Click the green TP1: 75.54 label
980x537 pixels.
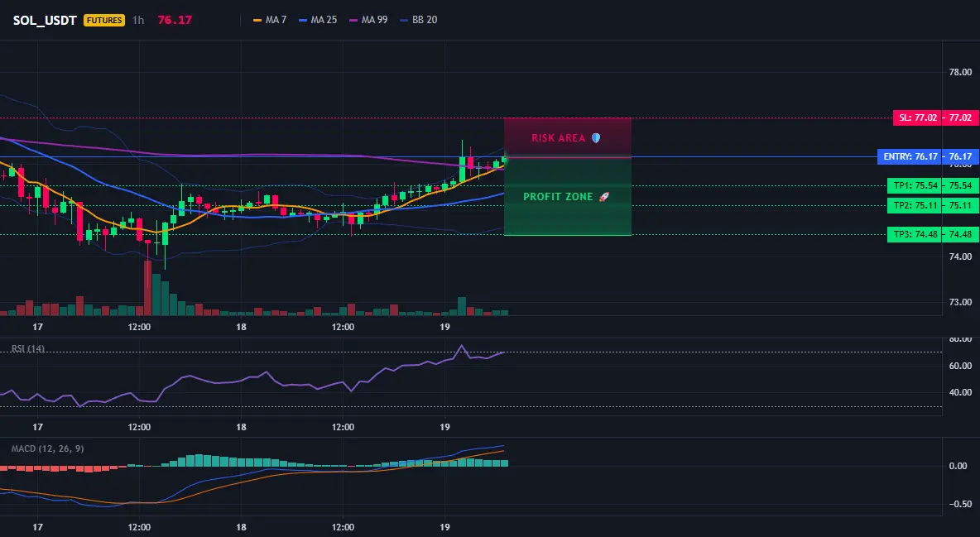[x=915, y=185]
